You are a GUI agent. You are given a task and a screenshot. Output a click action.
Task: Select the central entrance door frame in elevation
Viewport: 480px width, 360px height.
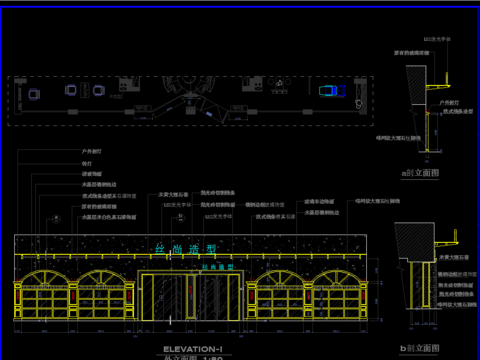191,296
